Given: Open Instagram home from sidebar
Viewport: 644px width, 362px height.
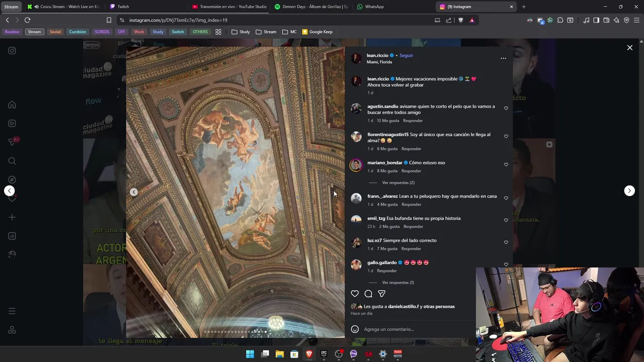Looking at the screenshot, I should 12,105.
